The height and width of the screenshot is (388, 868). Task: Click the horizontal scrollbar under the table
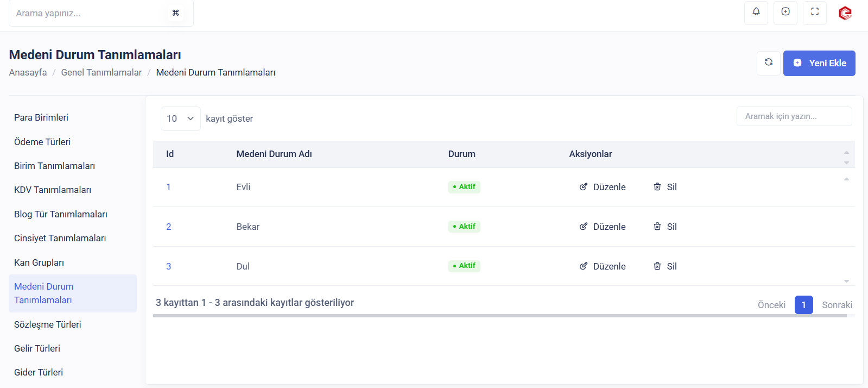499,316
